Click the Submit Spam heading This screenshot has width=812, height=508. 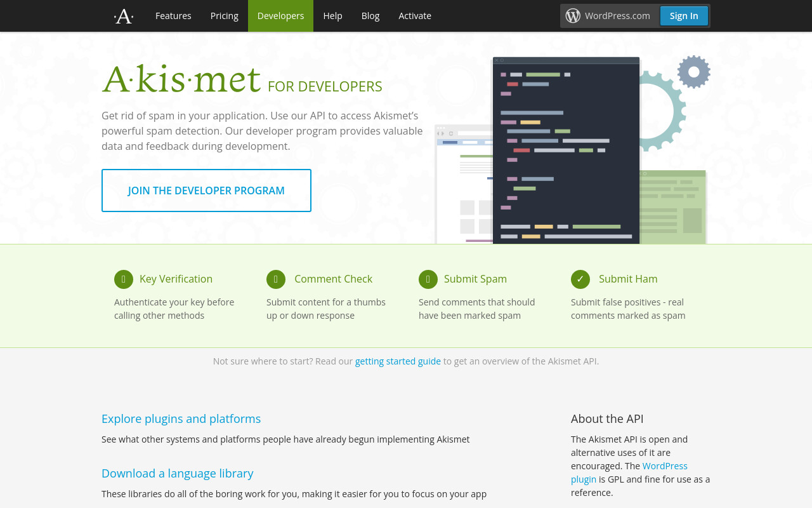click(x=475, y=279)
